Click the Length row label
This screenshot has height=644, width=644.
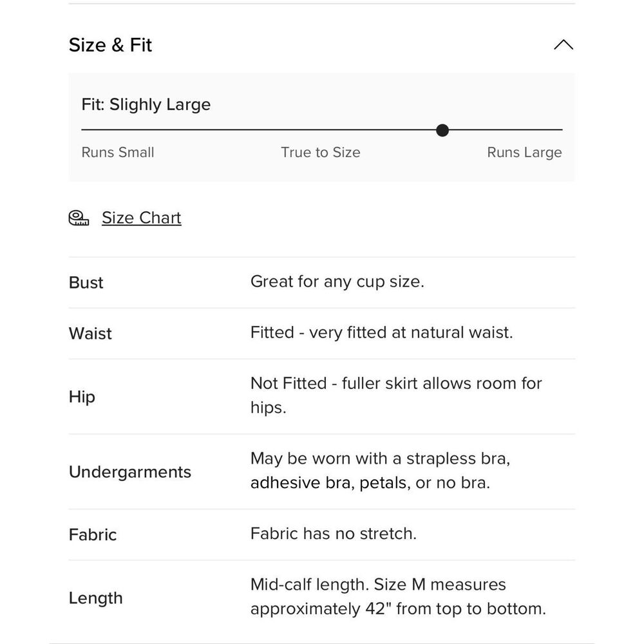96,598
